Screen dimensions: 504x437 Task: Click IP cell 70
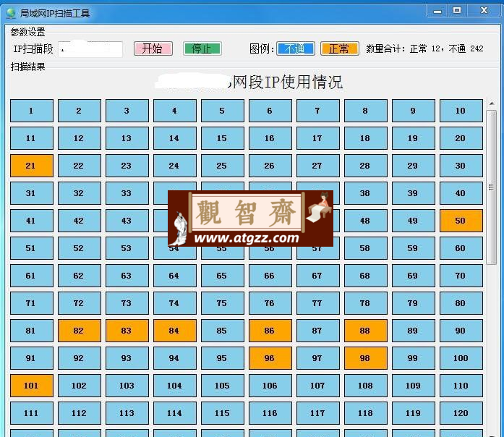pos(461,276)
